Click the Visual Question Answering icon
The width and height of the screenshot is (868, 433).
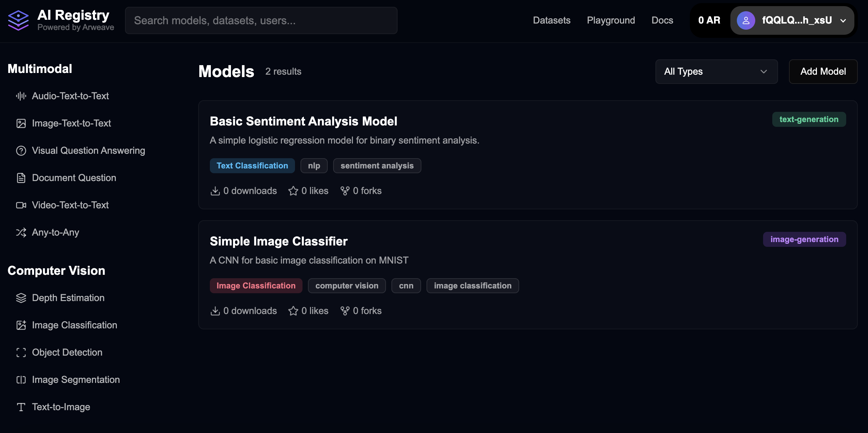(21, 151)
